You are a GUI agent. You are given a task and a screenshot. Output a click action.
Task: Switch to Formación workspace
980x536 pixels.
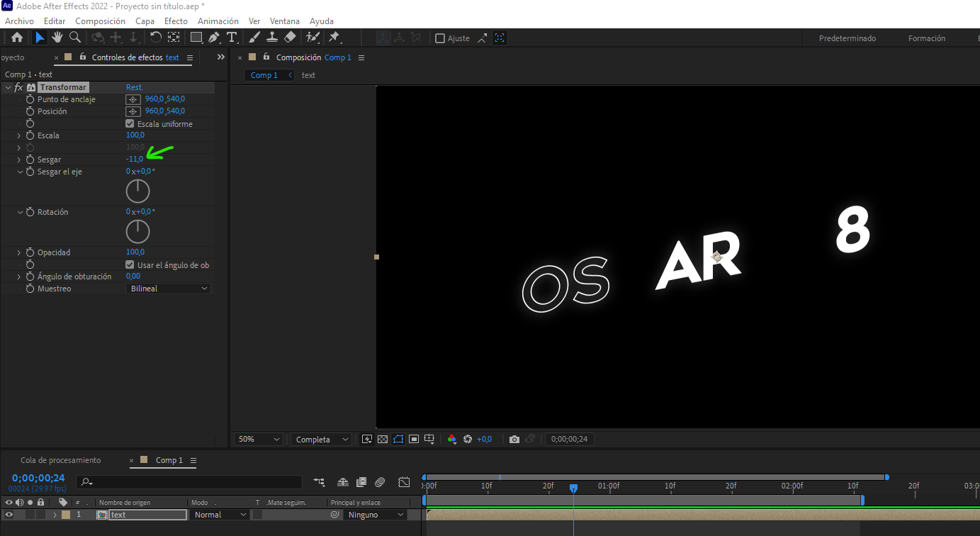[x=927, y=38]
